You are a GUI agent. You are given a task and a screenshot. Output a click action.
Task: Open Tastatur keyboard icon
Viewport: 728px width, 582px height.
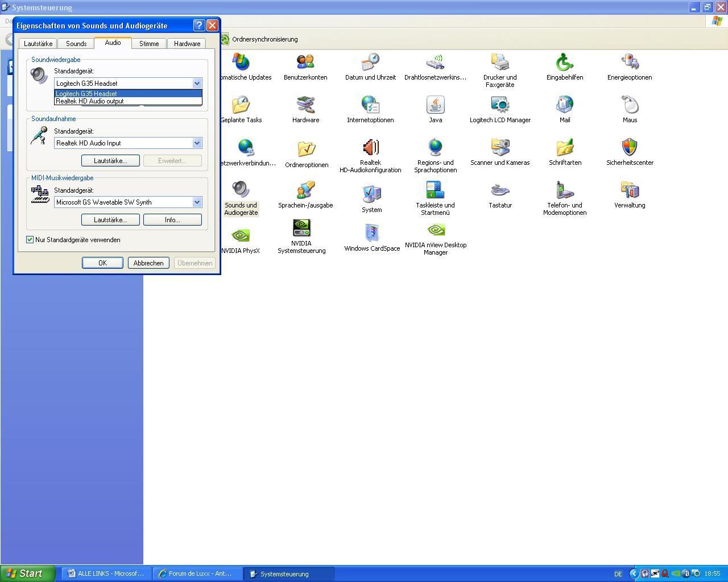tap(500, 195)
